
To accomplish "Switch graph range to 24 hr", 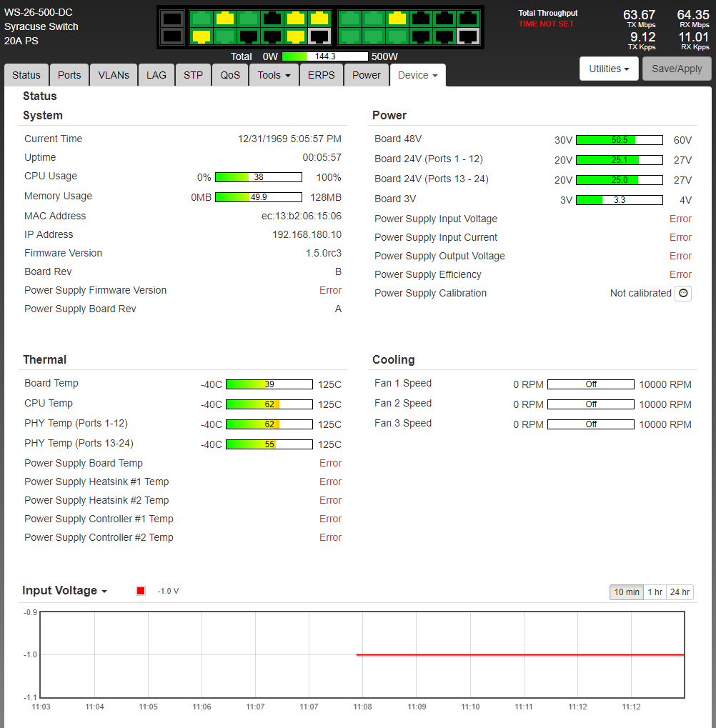I will click(x=680, y=592).
